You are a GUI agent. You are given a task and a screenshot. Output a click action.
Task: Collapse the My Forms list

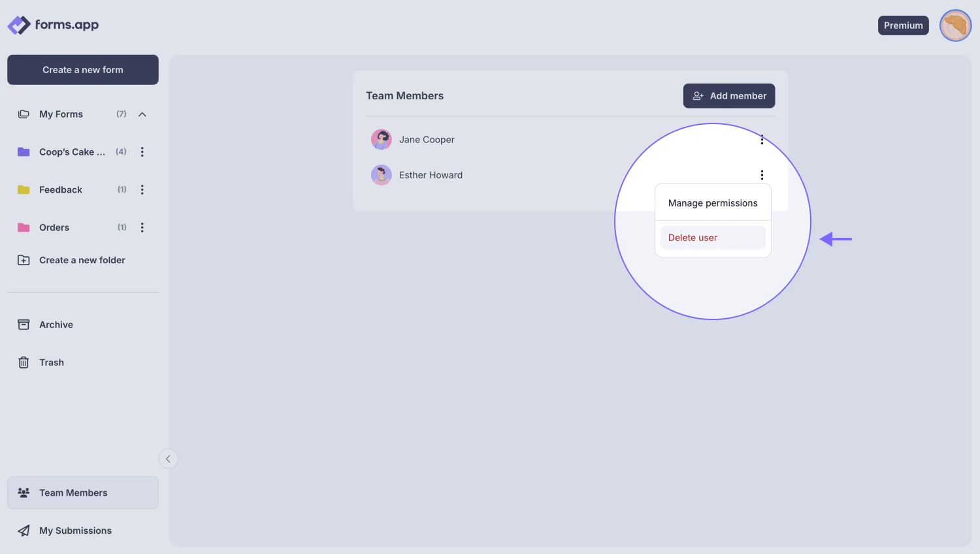142,114
